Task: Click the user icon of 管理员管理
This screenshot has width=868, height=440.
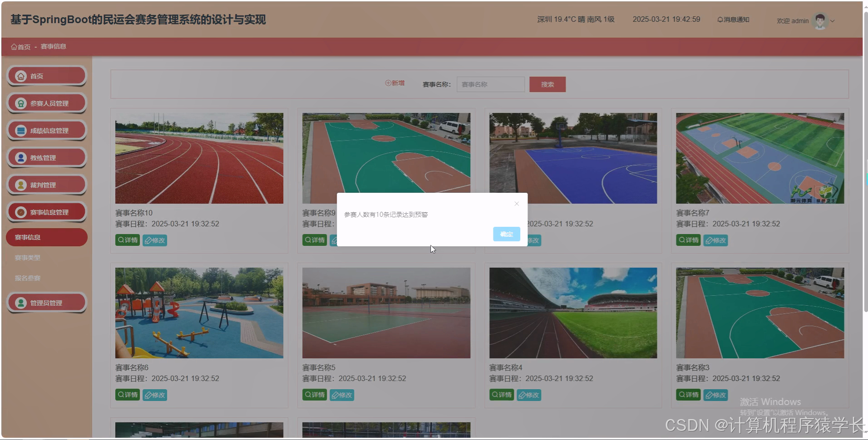Action: click(x=21, y=303)
